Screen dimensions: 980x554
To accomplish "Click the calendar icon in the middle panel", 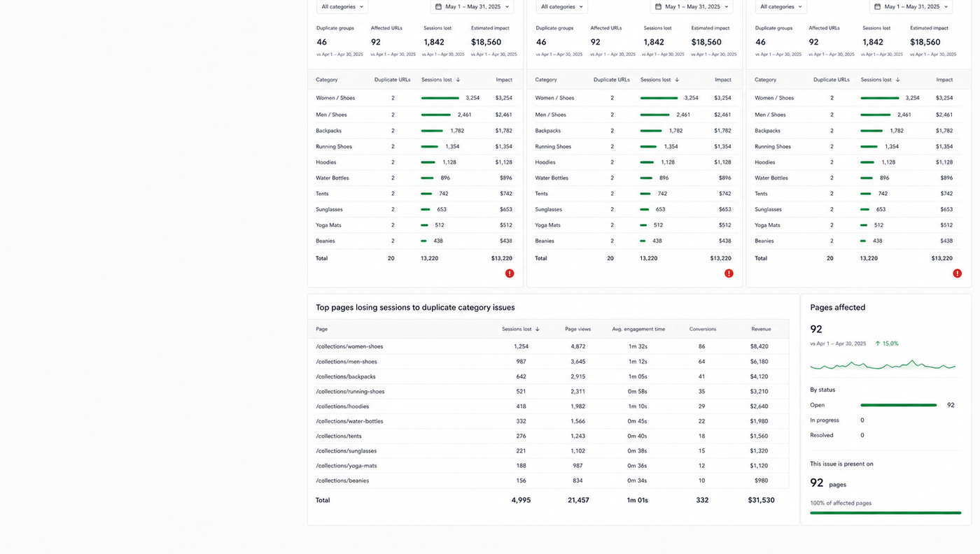I will tap(658, 6).
